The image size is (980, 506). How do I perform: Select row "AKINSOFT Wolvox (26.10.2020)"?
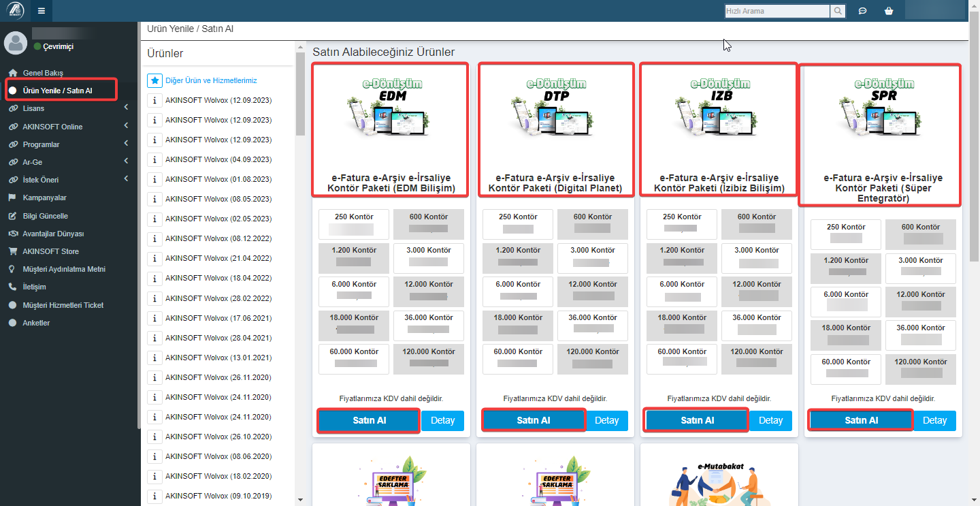[218, 437]
